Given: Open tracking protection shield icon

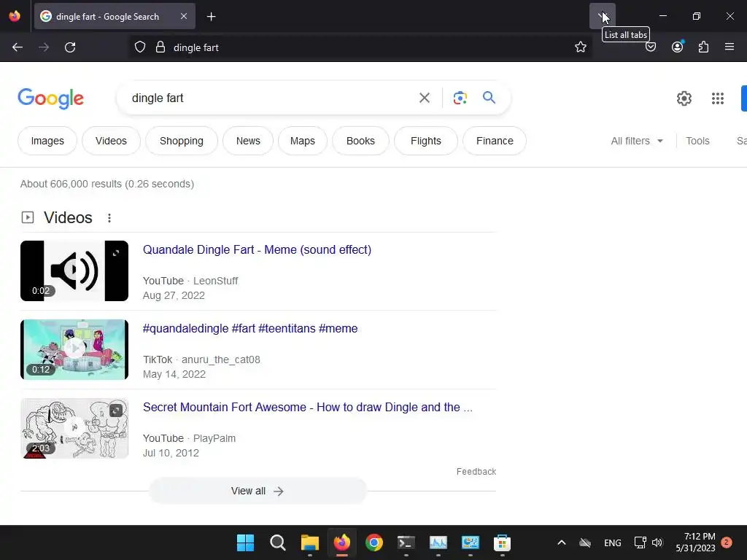Looking at the screenshot, I should pos(139,47).
